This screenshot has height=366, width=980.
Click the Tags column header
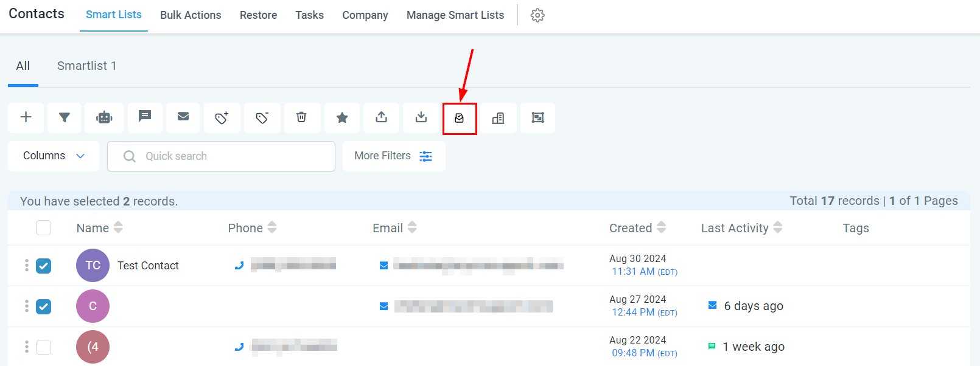coord(856,228)
